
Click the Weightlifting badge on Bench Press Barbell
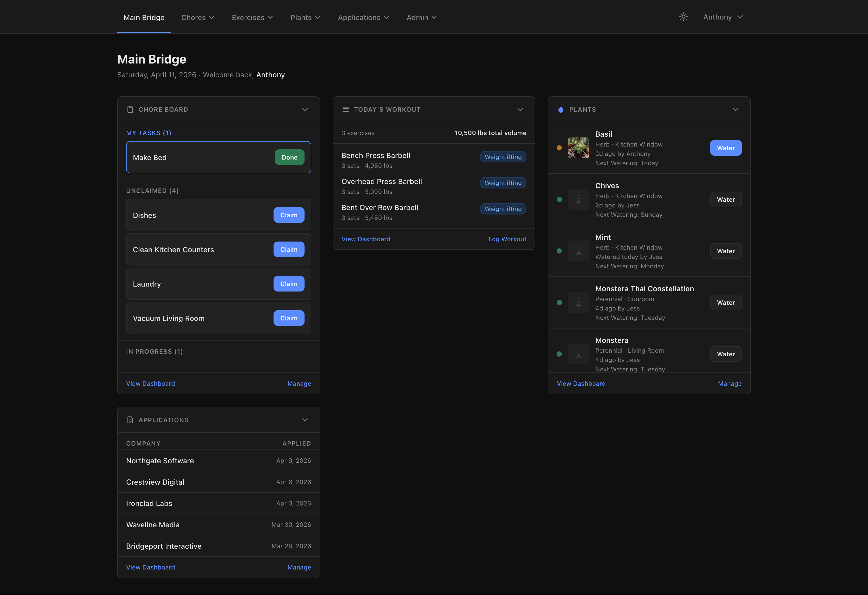click(x=503, y=157)
